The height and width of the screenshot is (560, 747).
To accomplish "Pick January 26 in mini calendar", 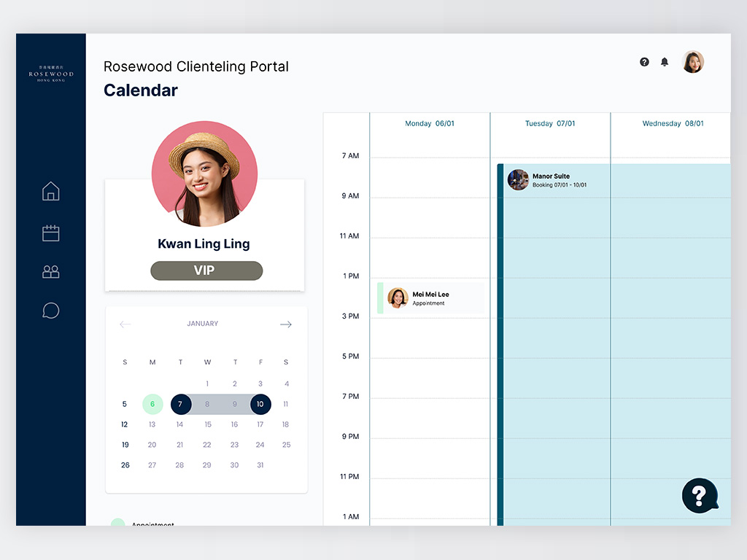I will [125, 465].
